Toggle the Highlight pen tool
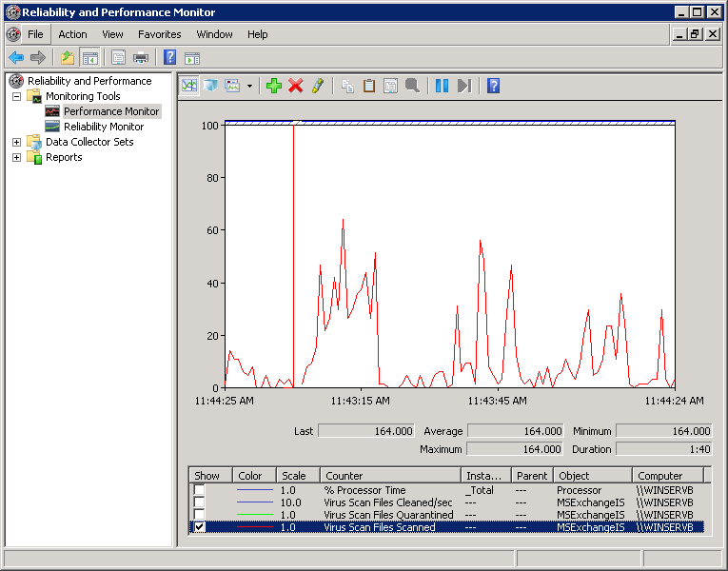This screenshot has width=728, height=571. [x=318, y=86]
